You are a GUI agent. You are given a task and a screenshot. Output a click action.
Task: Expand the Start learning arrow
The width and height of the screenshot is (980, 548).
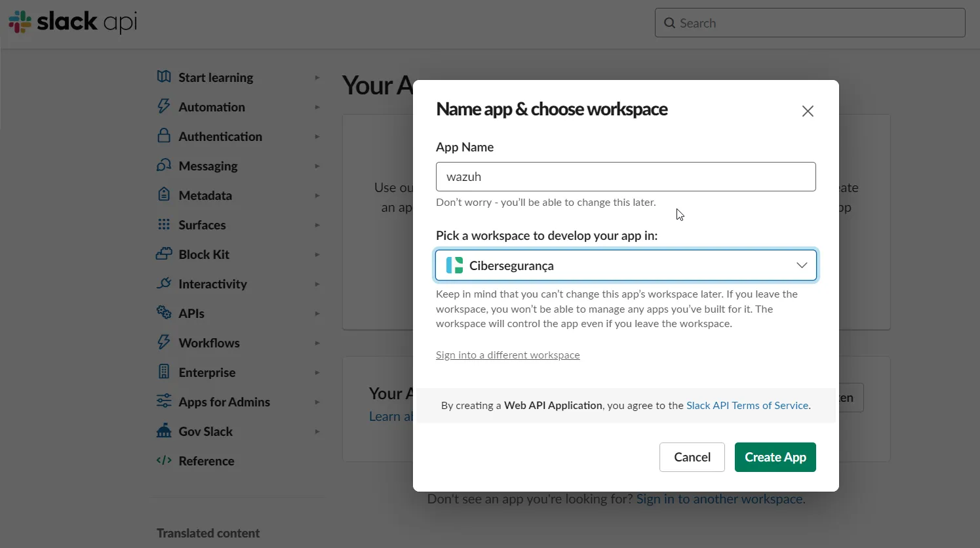tap(317, 77)
